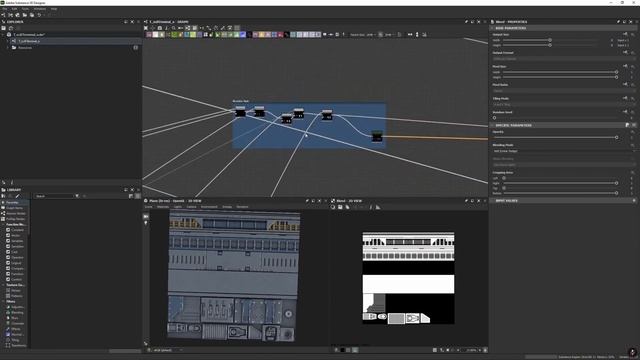
Task: Click the copy icon in 2D view toolbar
Action: coord(347,207)
